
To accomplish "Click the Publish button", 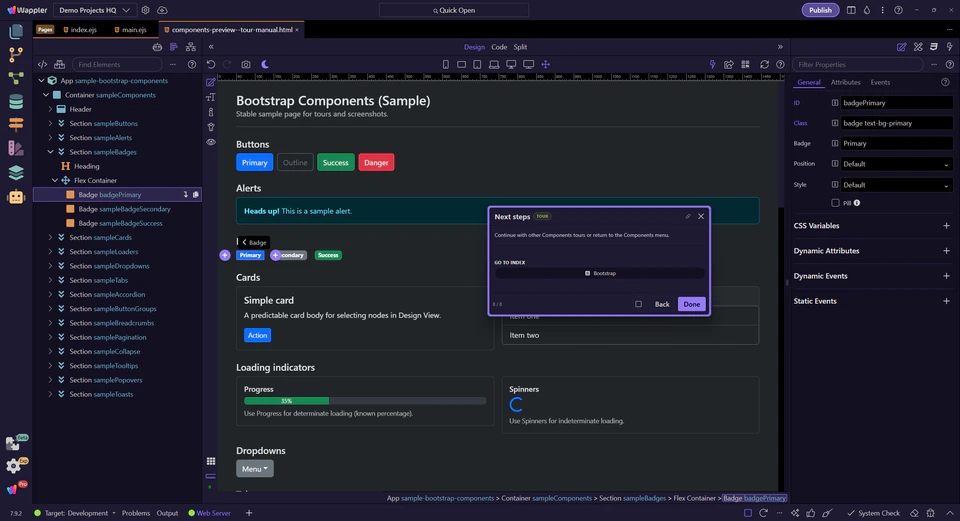I will click(820, 10).
